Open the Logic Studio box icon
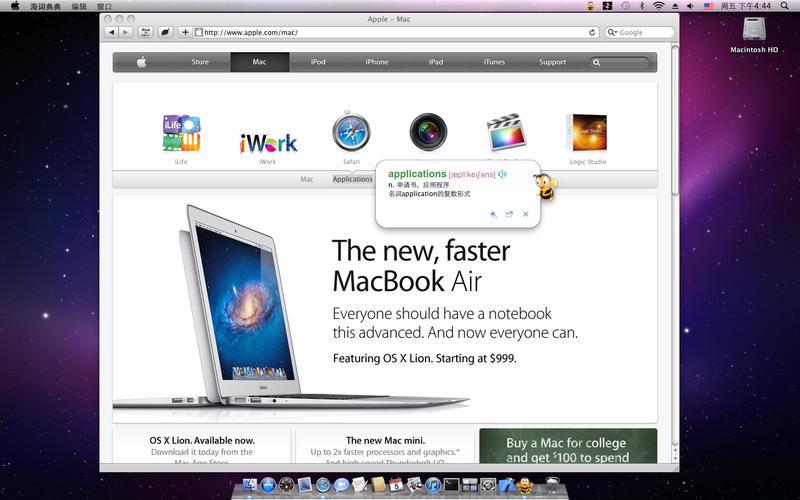Image resolution: width=800 pixels, height=500 pixels. click(587, 133)
